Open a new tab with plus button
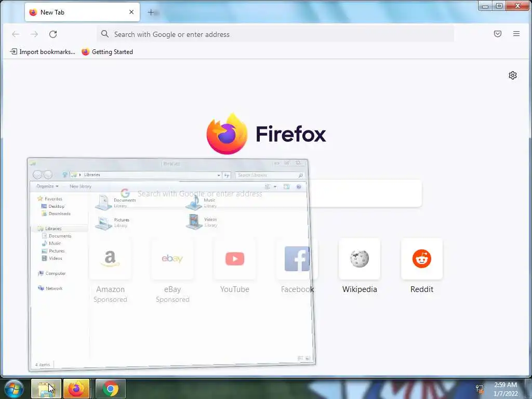 tap(151, 12)
